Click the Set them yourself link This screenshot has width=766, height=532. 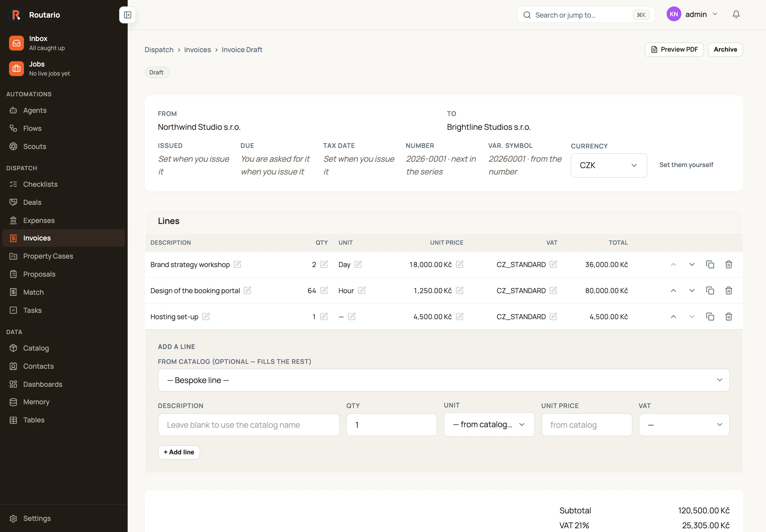[x=686, y=165]
